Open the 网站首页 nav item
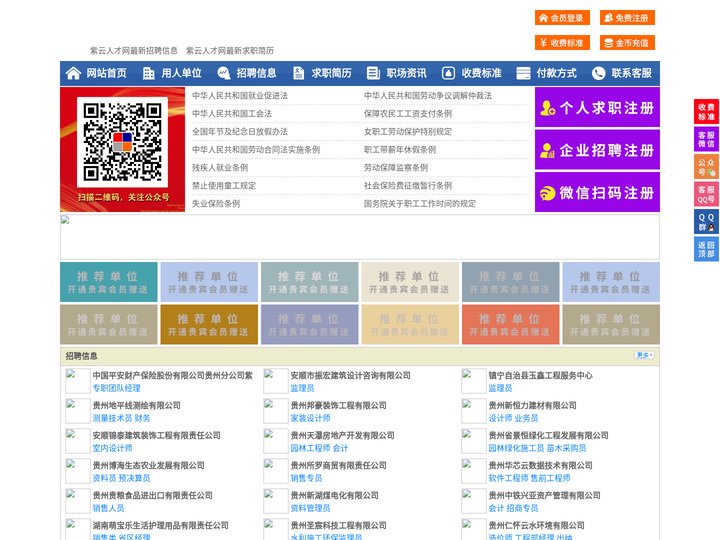The height and width of the screenshot is (540, 720). [x=96, y=73]
